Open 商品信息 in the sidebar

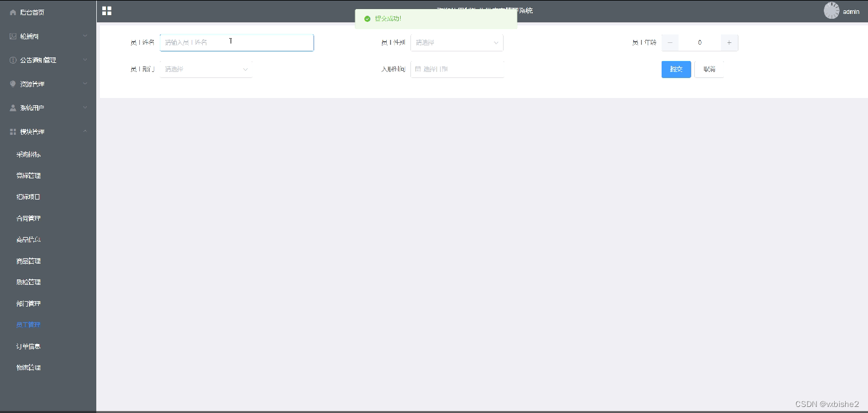coord(28,239)
